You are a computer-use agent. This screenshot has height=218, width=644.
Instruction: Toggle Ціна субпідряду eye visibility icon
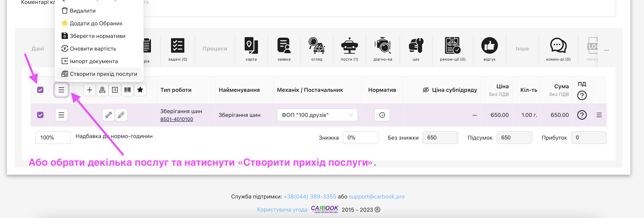coord(426,90)
